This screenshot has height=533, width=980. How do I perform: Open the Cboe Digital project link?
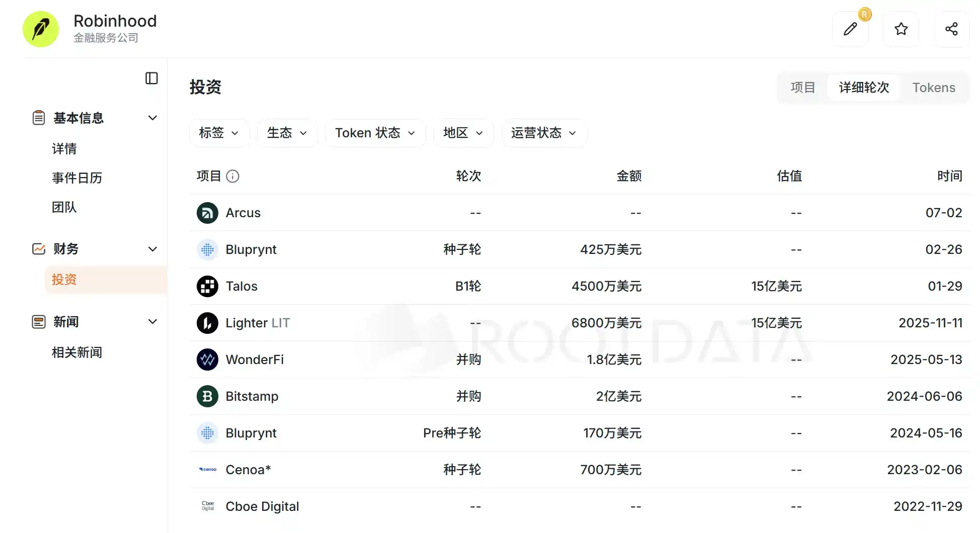coord(262,506)
